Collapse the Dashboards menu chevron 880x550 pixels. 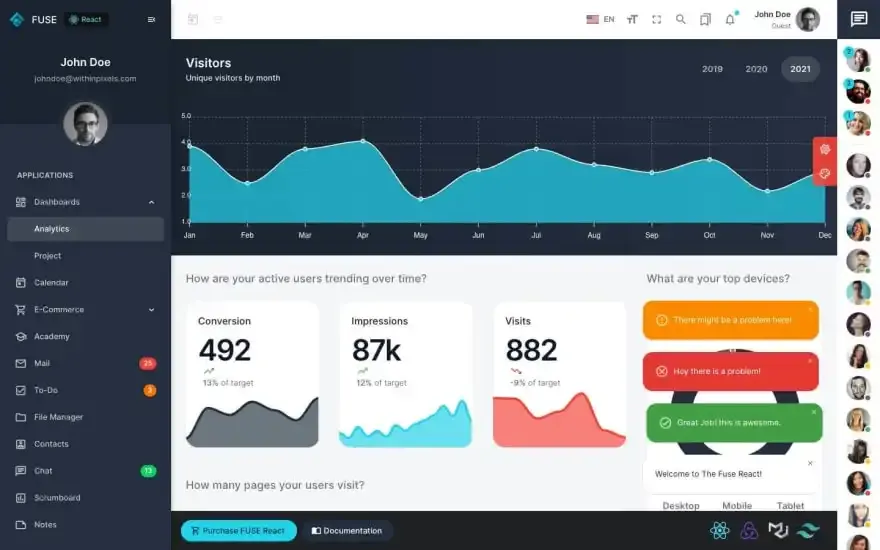tap(152, 202)
